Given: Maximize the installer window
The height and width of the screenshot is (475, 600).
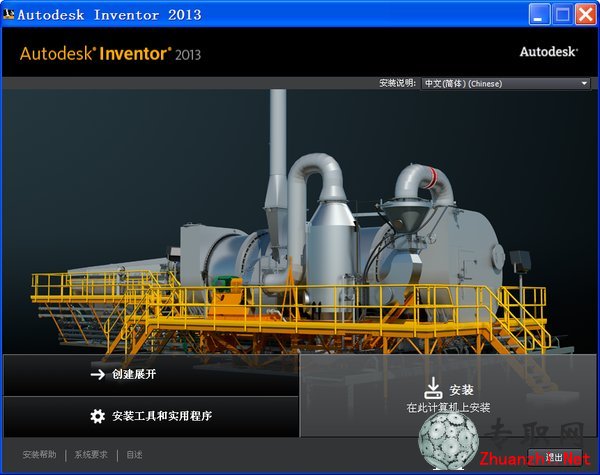Looking at the screenshot, I should (x=562, y=15).
